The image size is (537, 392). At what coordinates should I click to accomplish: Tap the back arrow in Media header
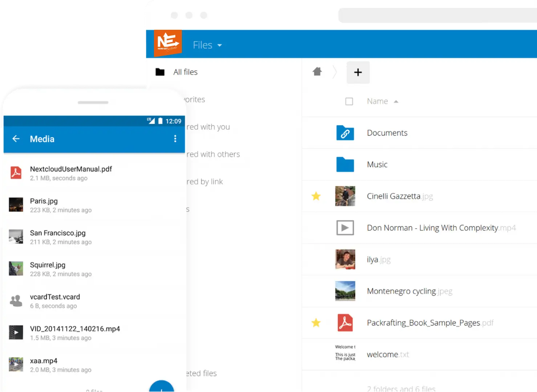pos(16,139)
